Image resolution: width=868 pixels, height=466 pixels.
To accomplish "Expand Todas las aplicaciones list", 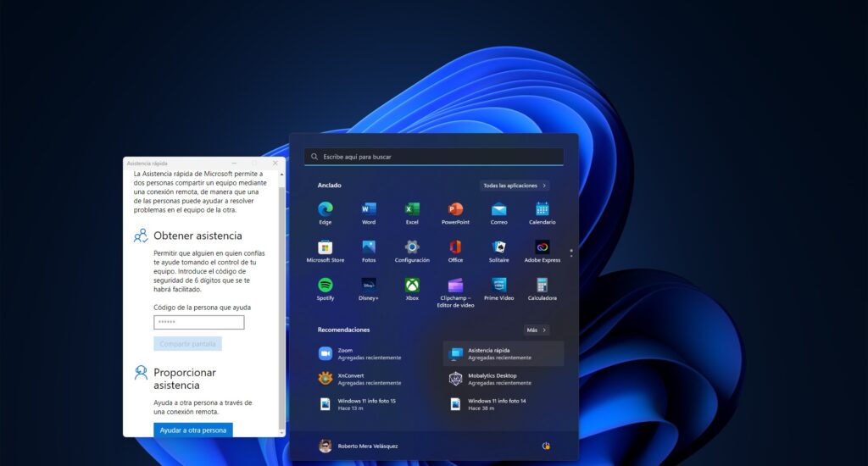I will 515,186.
